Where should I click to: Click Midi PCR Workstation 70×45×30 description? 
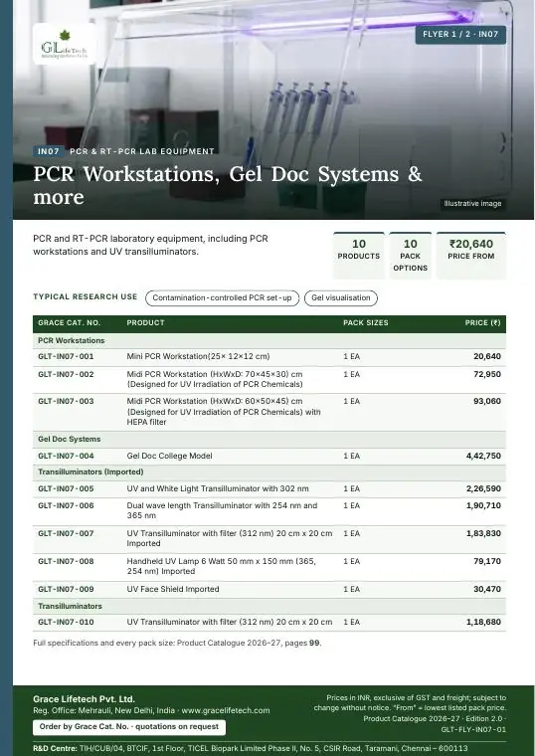coord(215,379)
